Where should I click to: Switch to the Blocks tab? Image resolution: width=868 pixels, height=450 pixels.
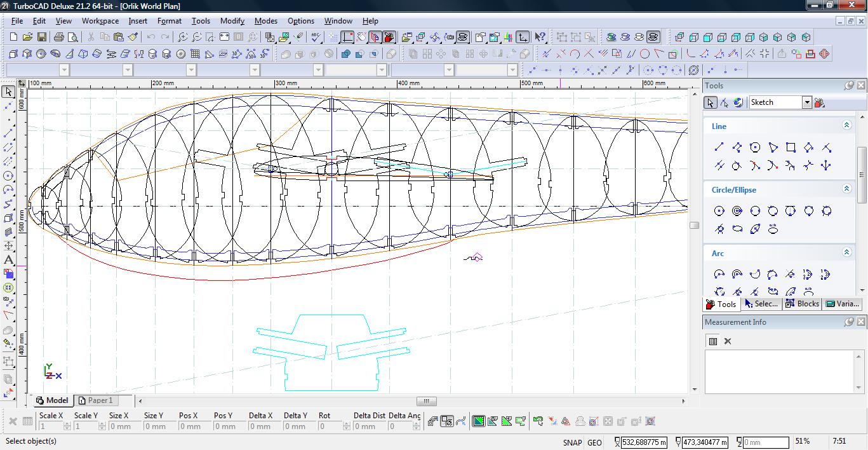(802, 304)
